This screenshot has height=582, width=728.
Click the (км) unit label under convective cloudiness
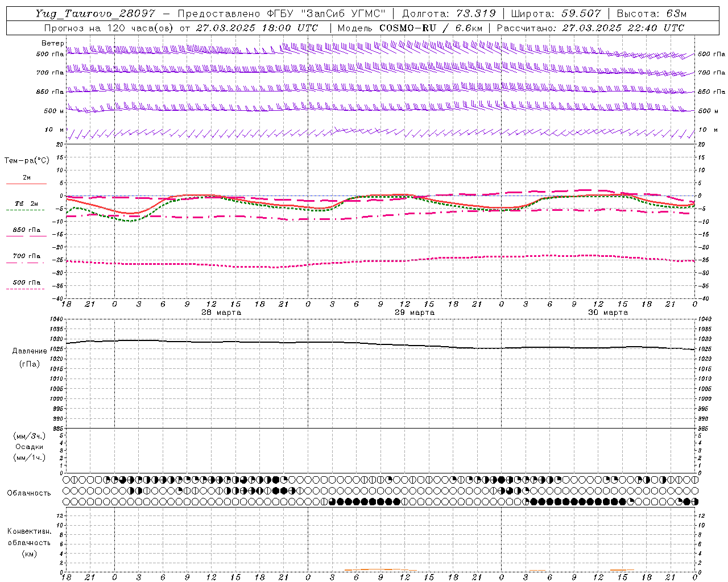tap(29, 554)
